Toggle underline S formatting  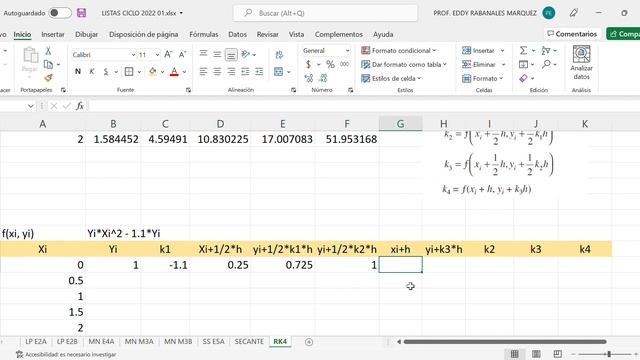coord(106,72)
